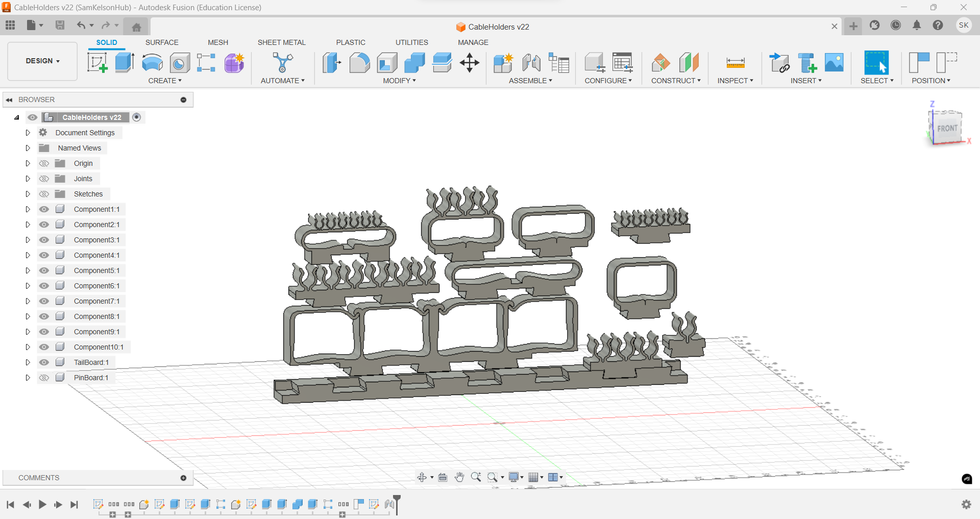This screenshot has width=980, height=519.
Task: Select the Offset Plane construct tool
Action: pos(661,63)
